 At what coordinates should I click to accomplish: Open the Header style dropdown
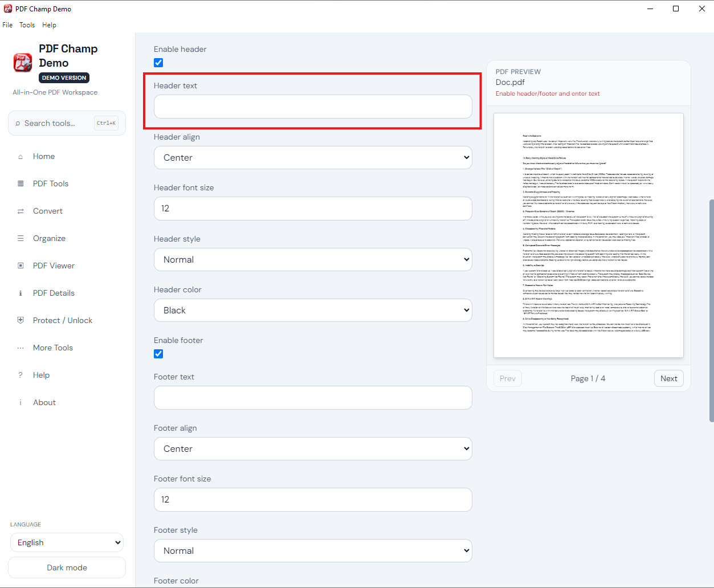[313, 259]
